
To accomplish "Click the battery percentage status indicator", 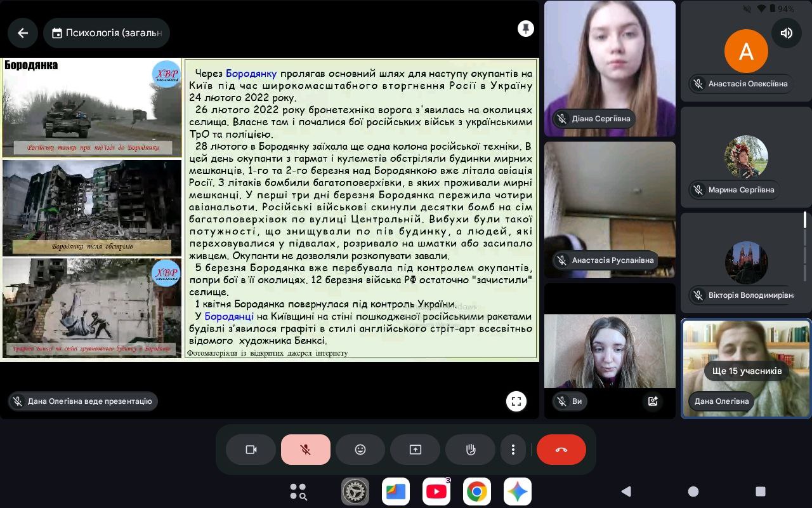I will click(786, 9).
